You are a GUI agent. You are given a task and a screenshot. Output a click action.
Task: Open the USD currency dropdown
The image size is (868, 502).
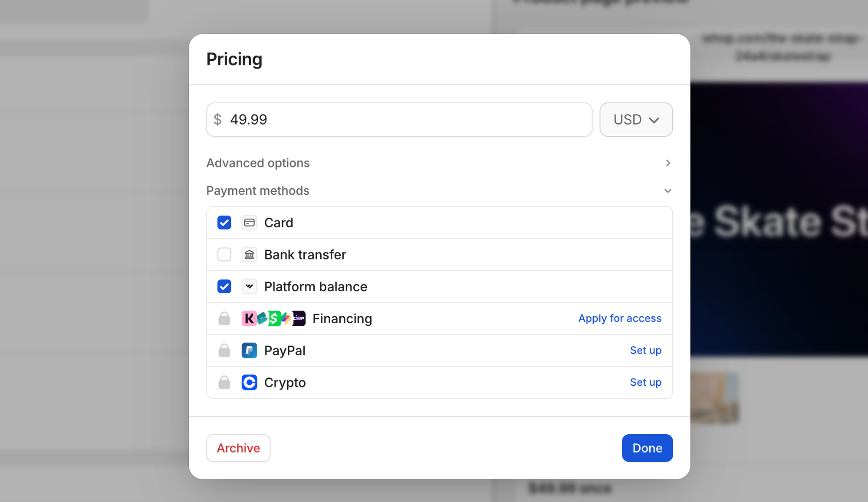(636, 120)
